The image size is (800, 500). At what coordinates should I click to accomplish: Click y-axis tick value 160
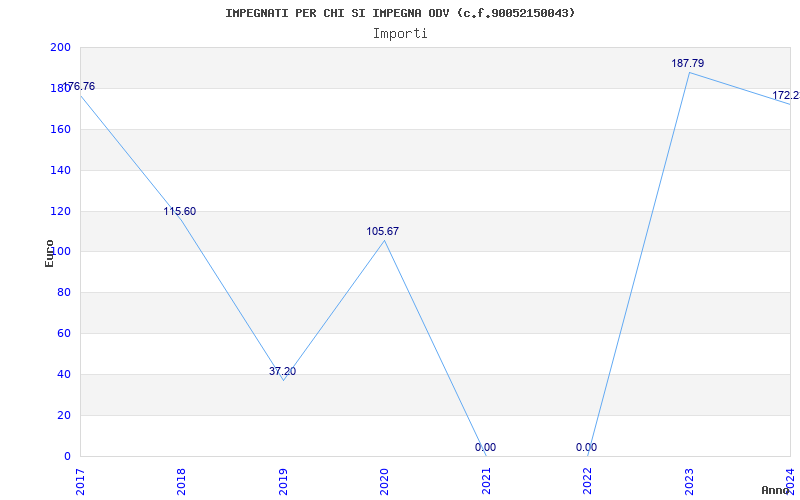(60, 129)
